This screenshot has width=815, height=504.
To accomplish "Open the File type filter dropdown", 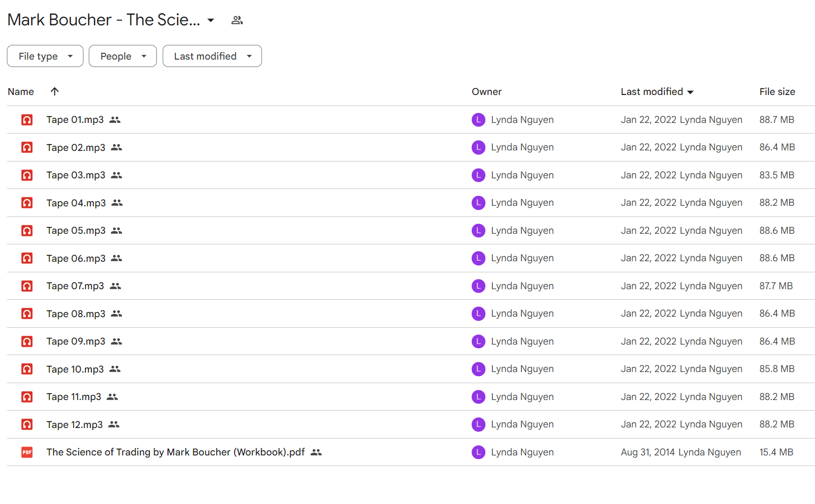I will tap(45, 56).
